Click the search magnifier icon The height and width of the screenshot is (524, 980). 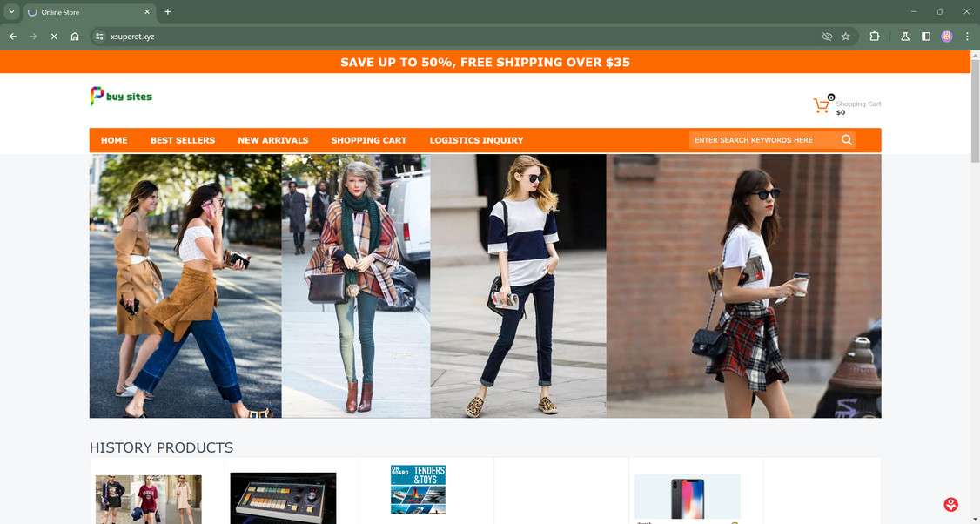coord(847,140)
